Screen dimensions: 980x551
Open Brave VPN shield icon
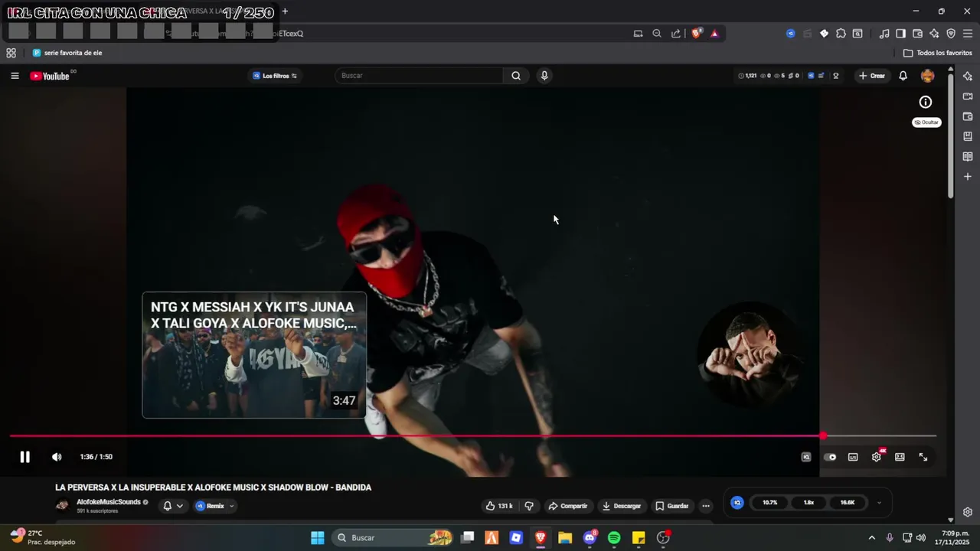click(951, 33)
